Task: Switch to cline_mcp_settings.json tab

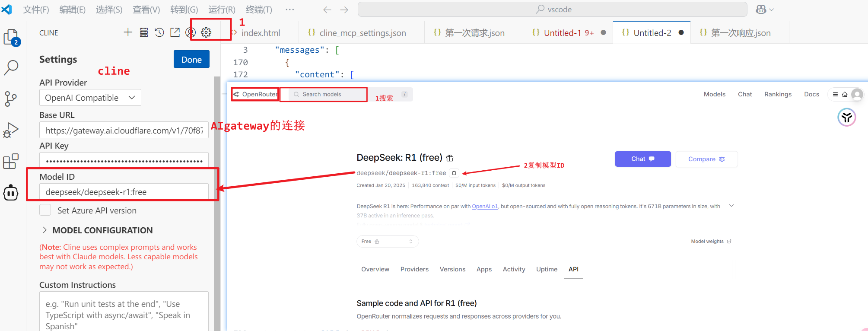Action: pyautogui.click(x=362, y=33)
